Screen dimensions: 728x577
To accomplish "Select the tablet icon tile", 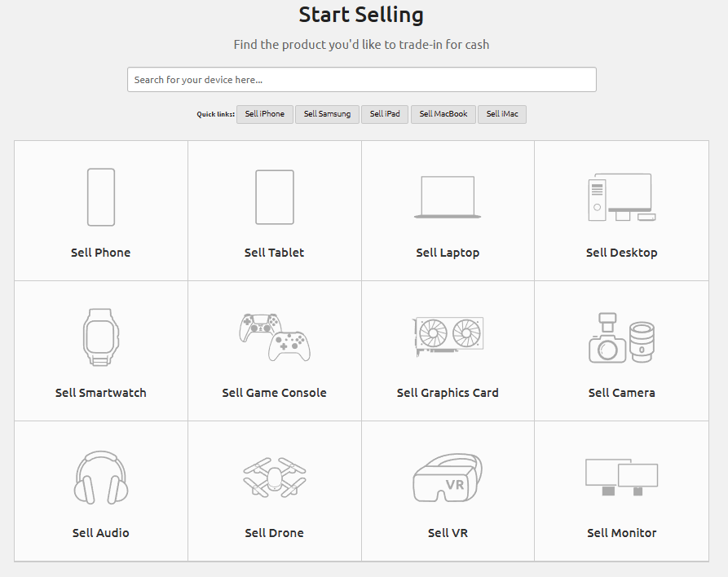I will (x=274, y=197).
